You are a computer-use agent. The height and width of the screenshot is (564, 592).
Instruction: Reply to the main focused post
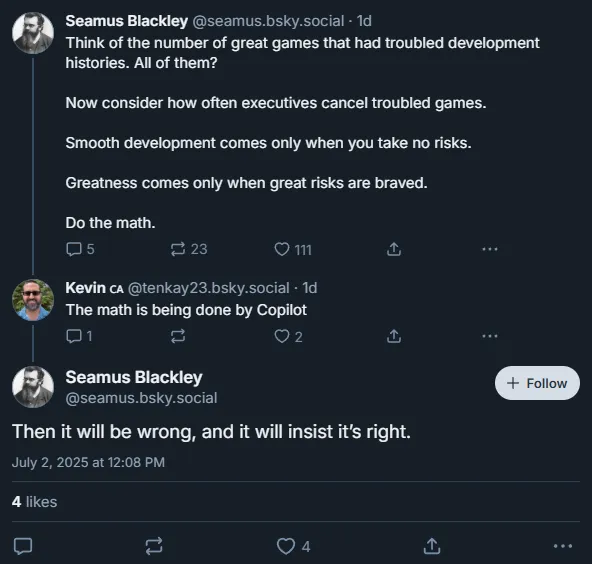[x=23, y=546]
